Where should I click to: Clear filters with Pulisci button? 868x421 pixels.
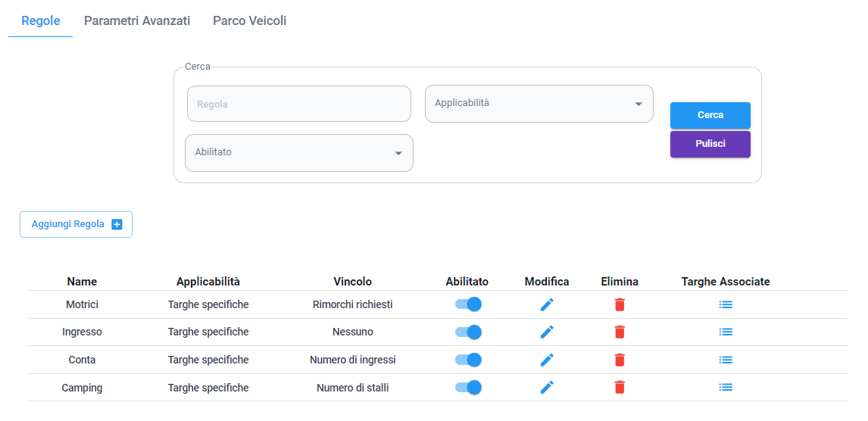(x=710, y=144)
